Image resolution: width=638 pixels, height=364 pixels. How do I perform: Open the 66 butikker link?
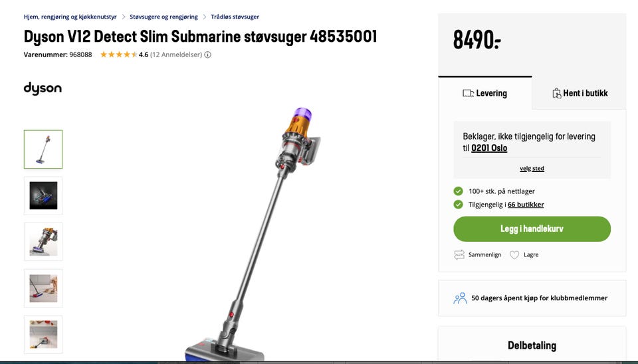pos(526,205)
